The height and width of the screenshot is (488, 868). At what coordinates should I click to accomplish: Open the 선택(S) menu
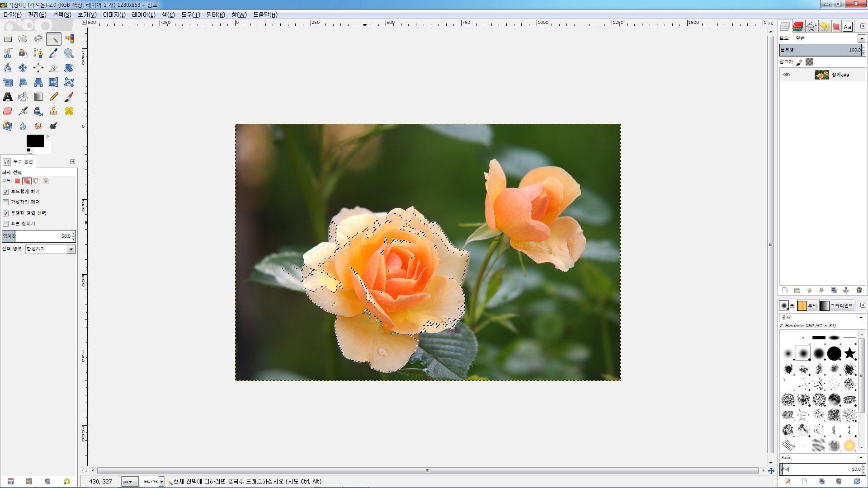[62, 14]
